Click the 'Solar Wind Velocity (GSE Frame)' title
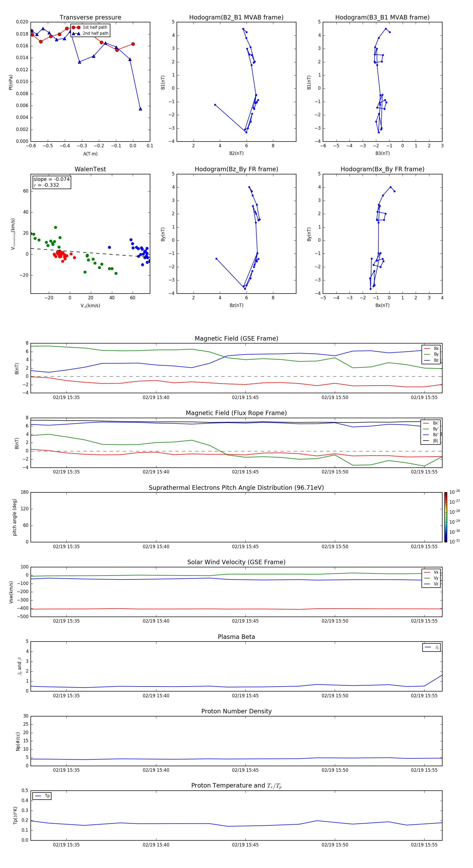The image size is (473, 868). point(236,562)
